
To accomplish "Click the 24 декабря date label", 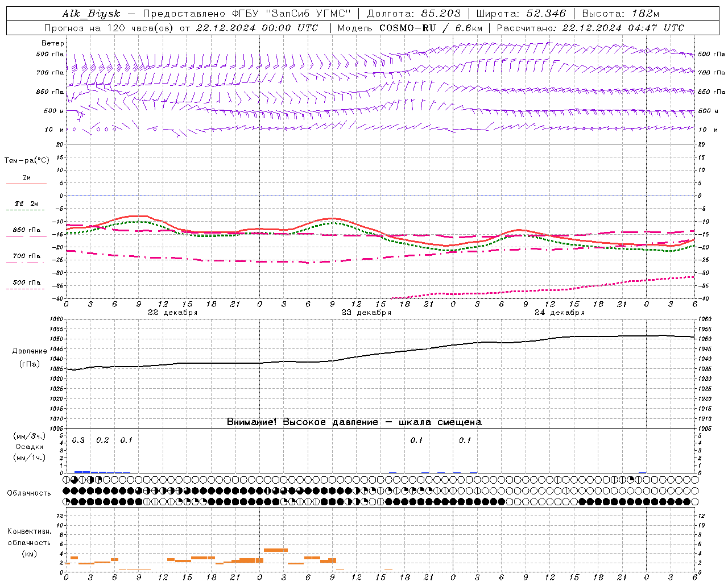I will pyautogui.click(x=559, y=313).
